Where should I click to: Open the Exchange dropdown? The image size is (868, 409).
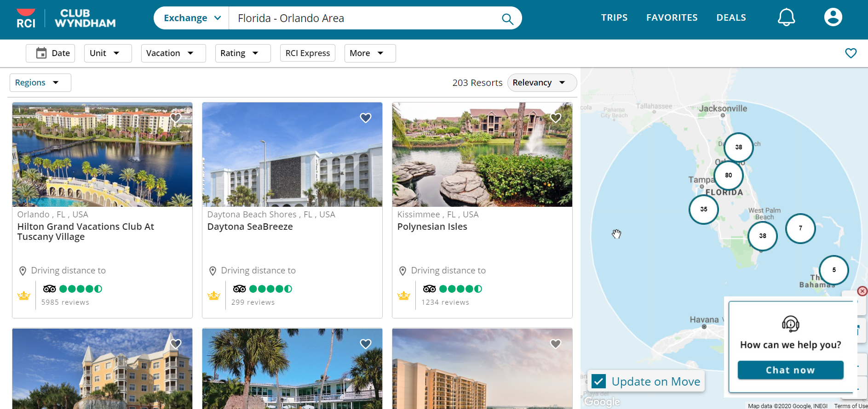(x=192, y=18)
